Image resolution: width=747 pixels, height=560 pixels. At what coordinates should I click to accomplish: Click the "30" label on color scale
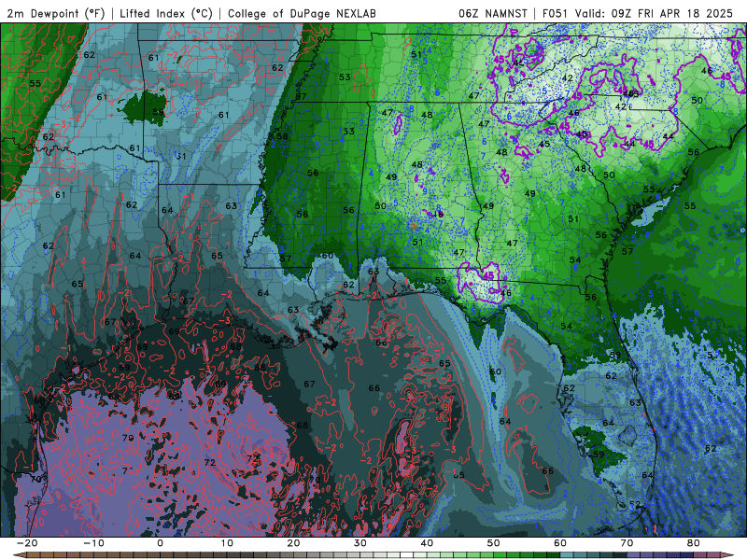click(x=360, y=543)
